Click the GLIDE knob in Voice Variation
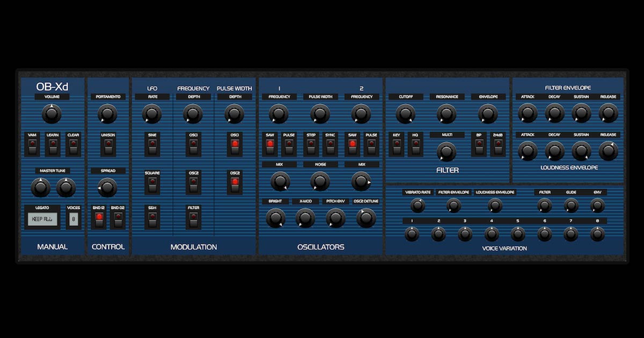 click(x=571, y=205)
